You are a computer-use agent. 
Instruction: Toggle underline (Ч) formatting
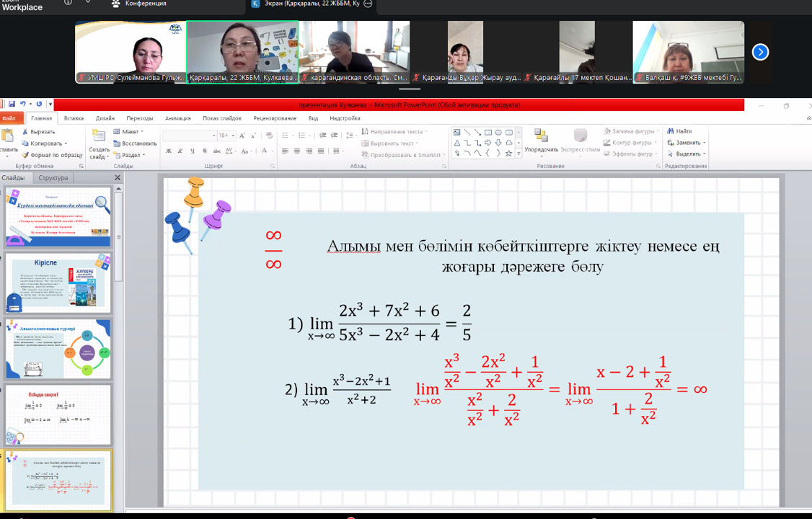tap(192, 151)
